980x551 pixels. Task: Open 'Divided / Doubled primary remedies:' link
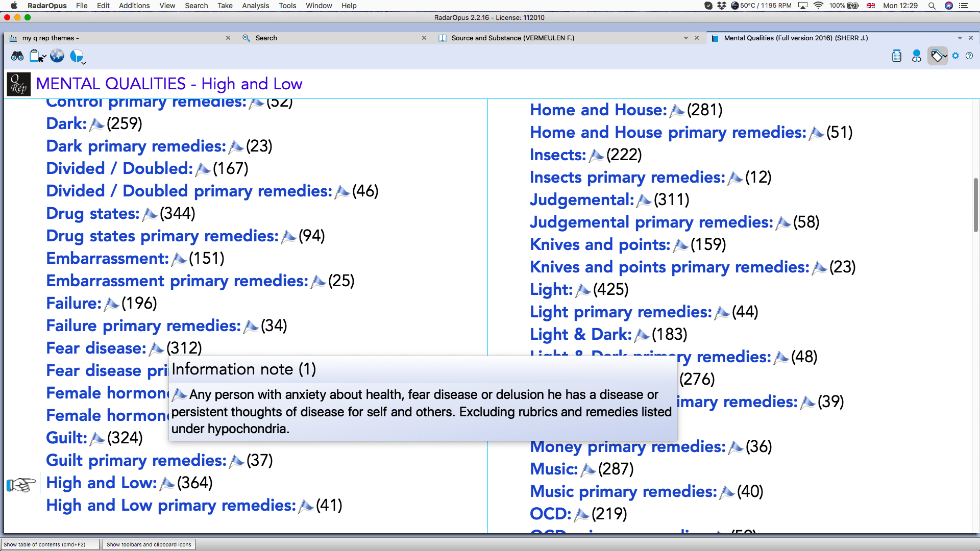point(189,191)
